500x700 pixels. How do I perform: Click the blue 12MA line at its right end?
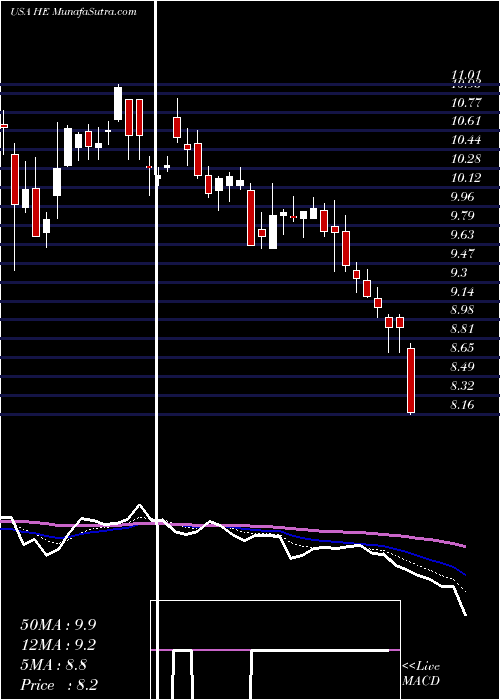(463, 573)
